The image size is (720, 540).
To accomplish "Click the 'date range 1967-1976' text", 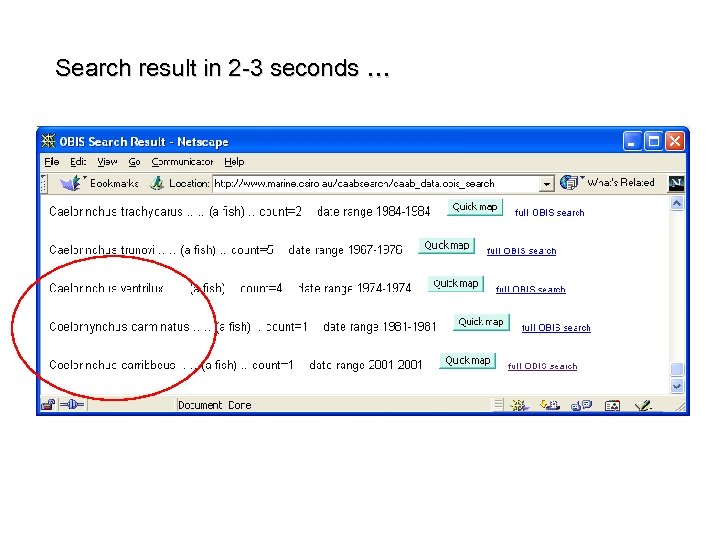I will (x=345, y=250).
